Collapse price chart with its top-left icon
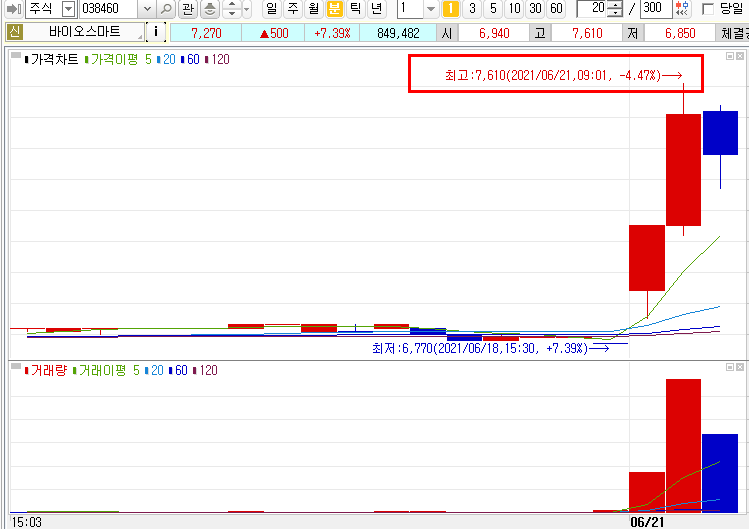The image size is (749, 529). (x=16, y=56)
